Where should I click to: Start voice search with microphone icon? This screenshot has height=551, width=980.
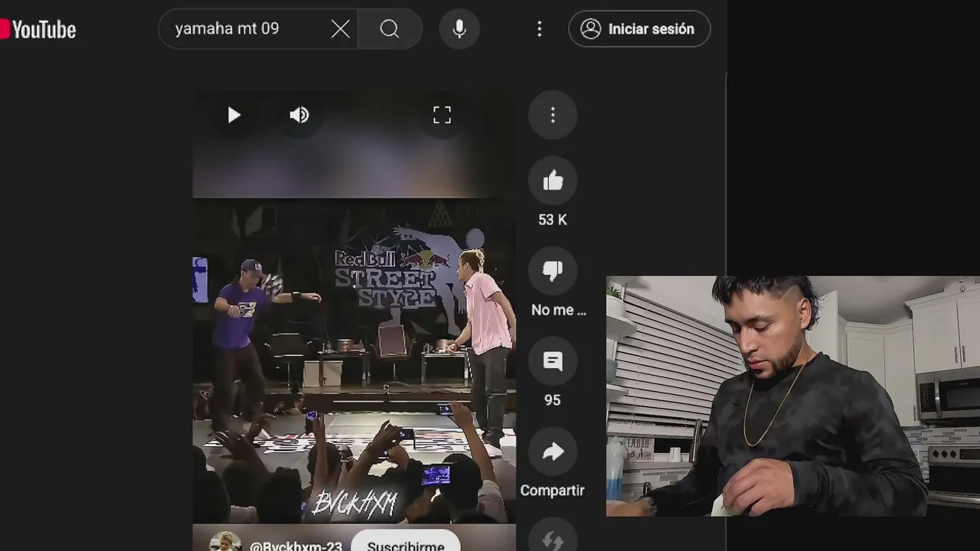pos(459,29)
